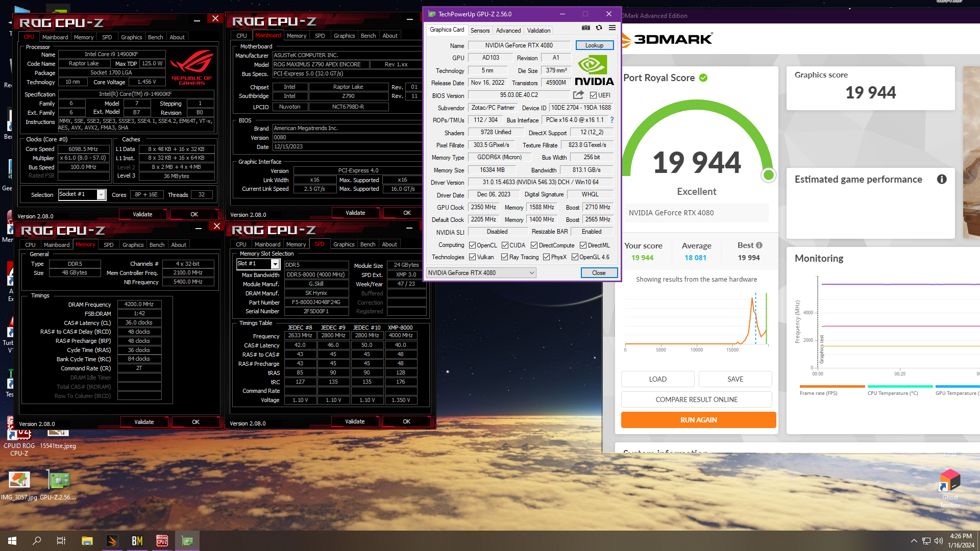Viewport: 980px width, 551px height.
Task: Open taskbar Search
Action: point(37,541)
